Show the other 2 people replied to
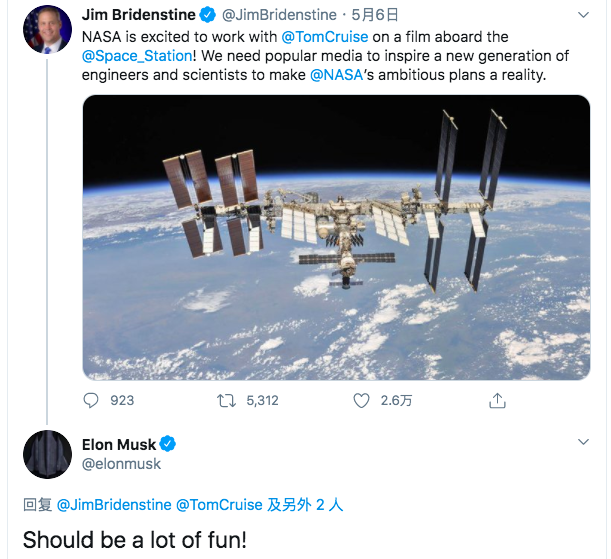This screenshot has width=611, height=559. pos(305,505)
